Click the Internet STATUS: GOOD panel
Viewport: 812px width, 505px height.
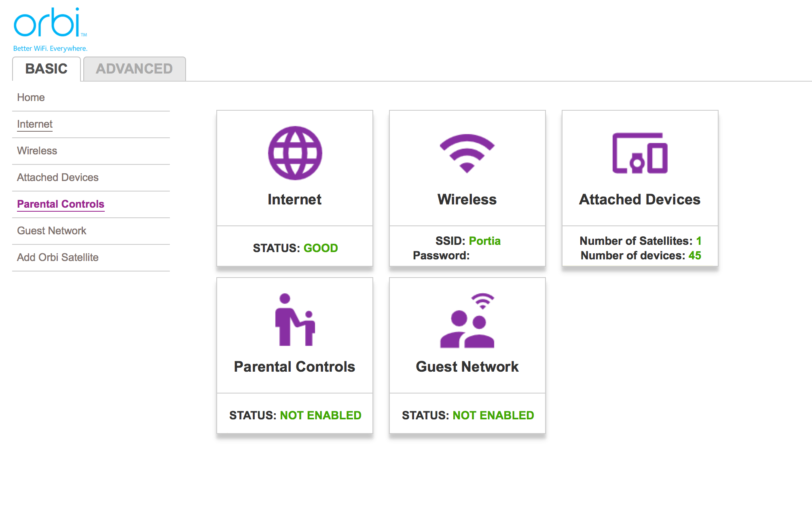click(x=295, y=248)
